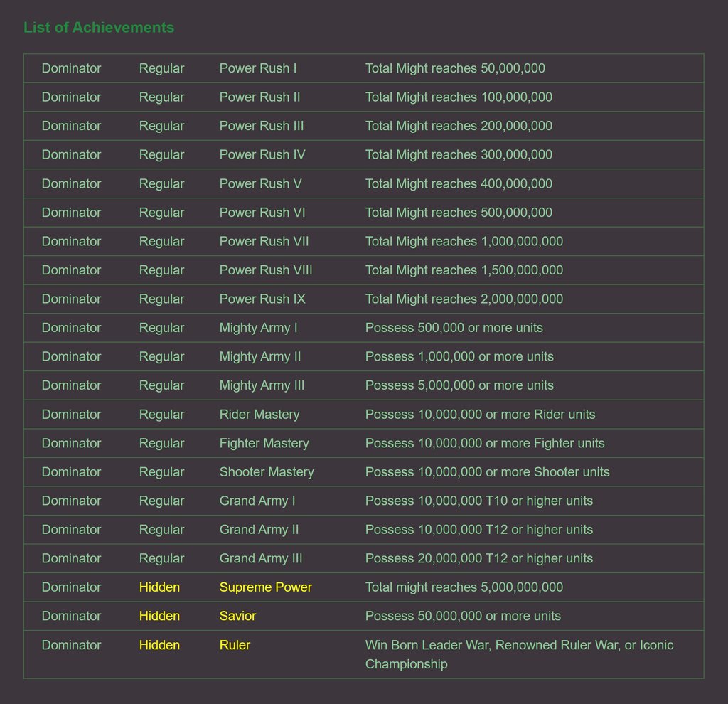Image resolution: width=728 pixels, height=704 pixels.
Task: Click 'Total Might reaches 500,000,000'
Action: tap(459, 213)
